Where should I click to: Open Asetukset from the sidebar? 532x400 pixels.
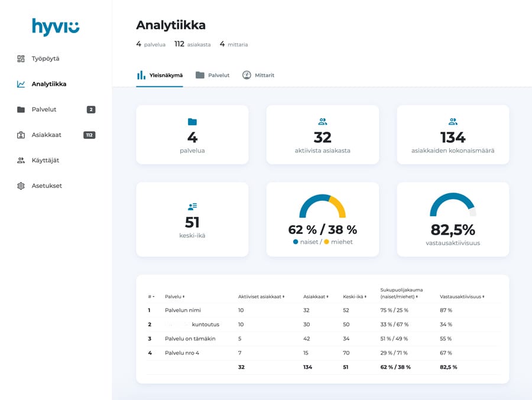[x=47, y=186]
